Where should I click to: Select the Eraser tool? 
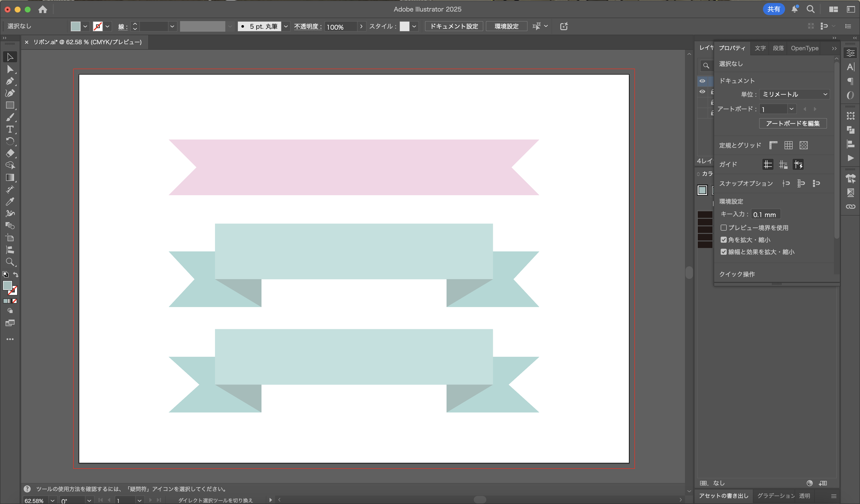[x=10, y=153]
